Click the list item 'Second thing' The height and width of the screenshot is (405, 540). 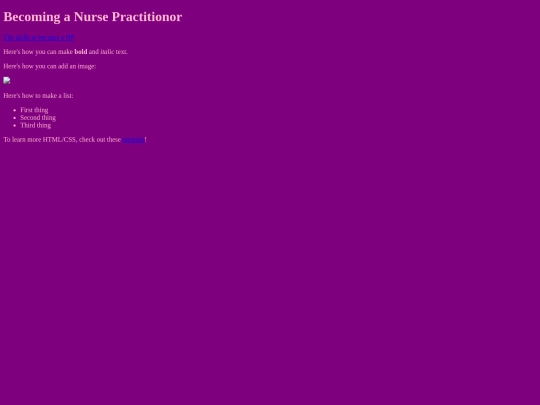coord(38,117)
